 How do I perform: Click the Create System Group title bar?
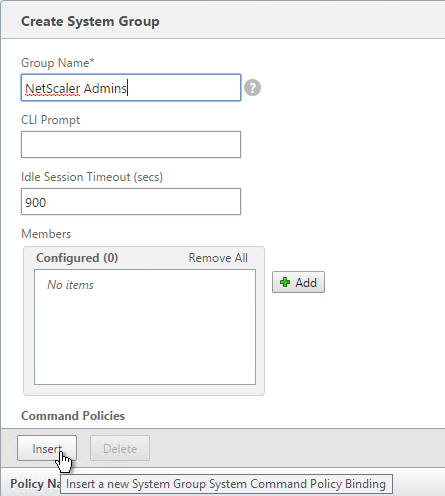223,21
